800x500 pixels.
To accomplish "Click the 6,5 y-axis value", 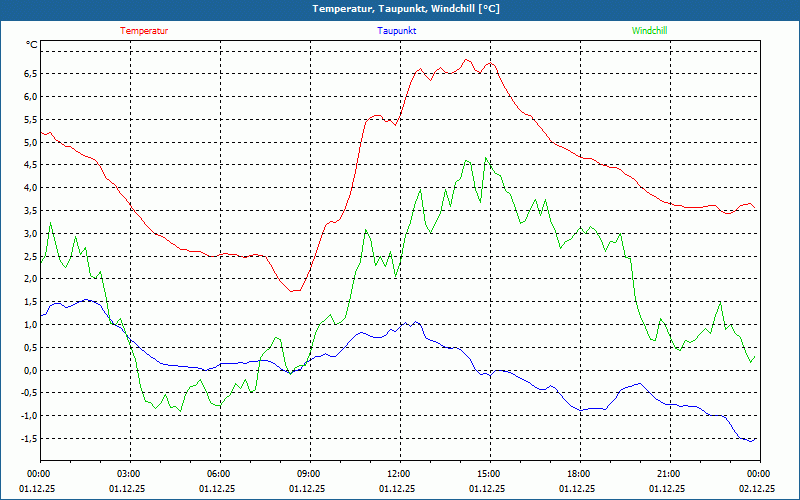I will tap(31, 74).
